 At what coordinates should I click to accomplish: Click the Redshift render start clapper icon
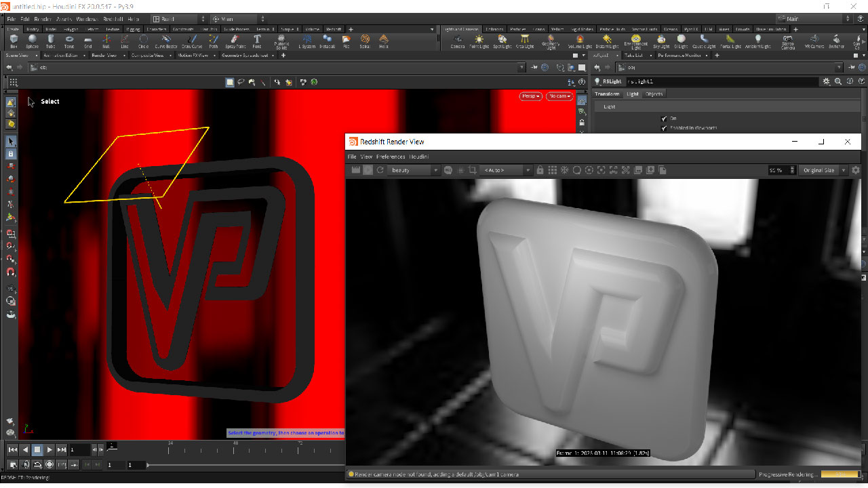pyautogui.click(x=355, y=170)
